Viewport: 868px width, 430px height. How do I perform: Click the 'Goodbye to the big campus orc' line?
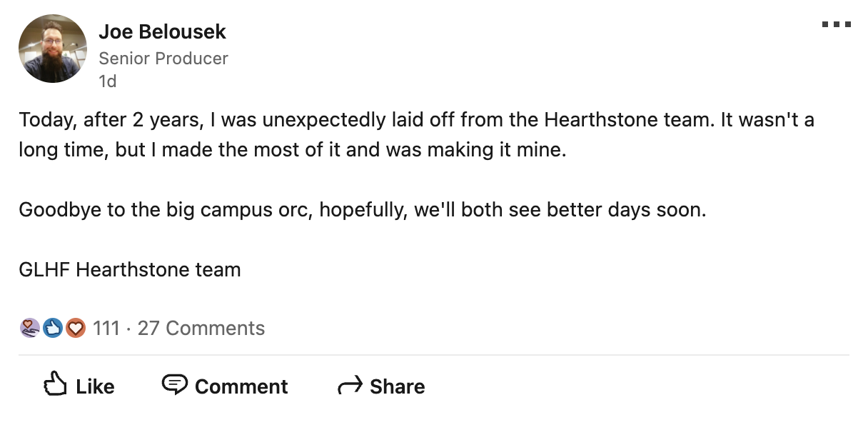pyautogui.click(x=362, y=210)
